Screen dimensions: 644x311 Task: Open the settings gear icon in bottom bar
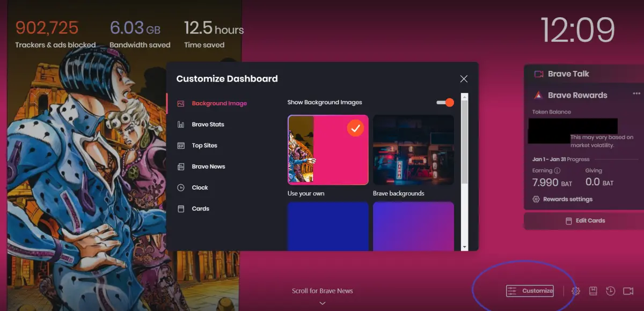pyautogui.click(x=576, y=291)
